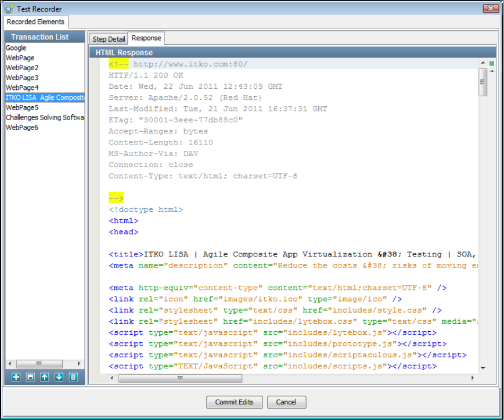Click the Content-Type: text/html line

click(x=203, y=176)
